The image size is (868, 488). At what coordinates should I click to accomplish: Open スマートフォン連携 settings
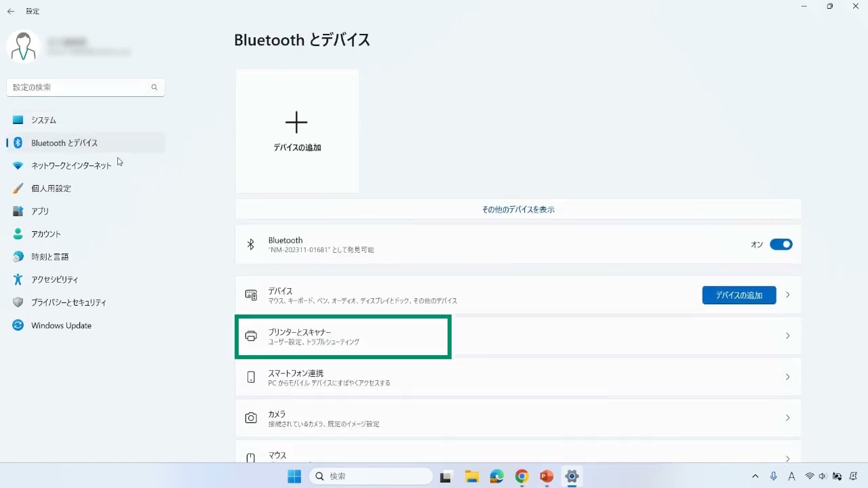(x=518, y=378)
